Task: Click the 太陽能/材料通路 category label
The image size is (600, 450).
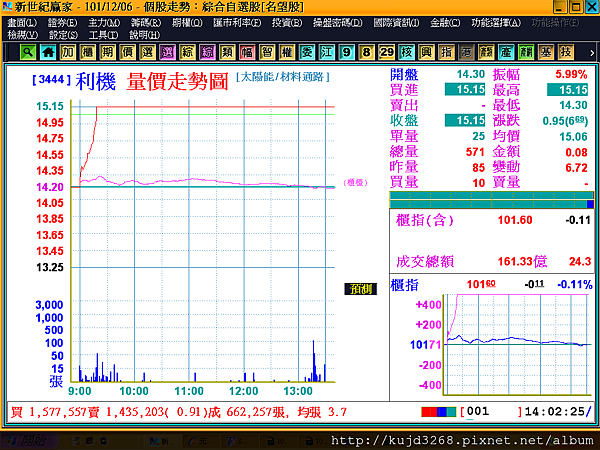Action: [x=282, y=77]
